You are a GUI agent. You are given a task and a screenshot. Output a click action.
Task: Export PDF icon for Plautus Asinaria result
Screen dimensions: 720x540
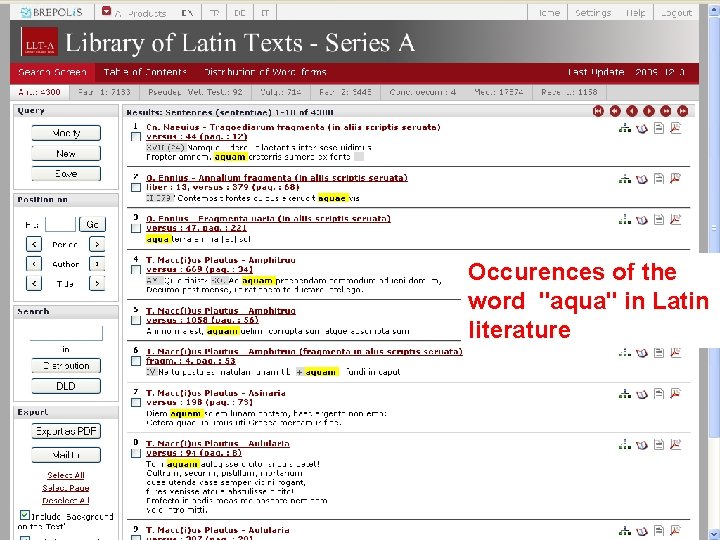click(x=675, y=394)
